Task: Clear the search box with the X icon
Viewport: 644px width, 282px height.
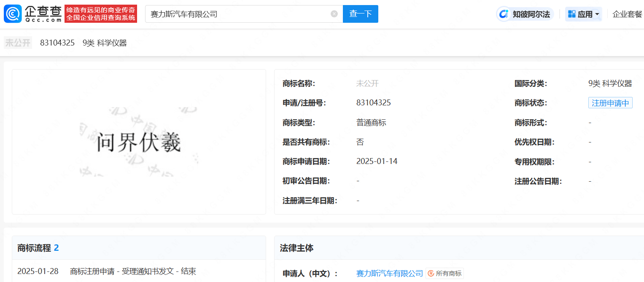Action: point(334,14)
